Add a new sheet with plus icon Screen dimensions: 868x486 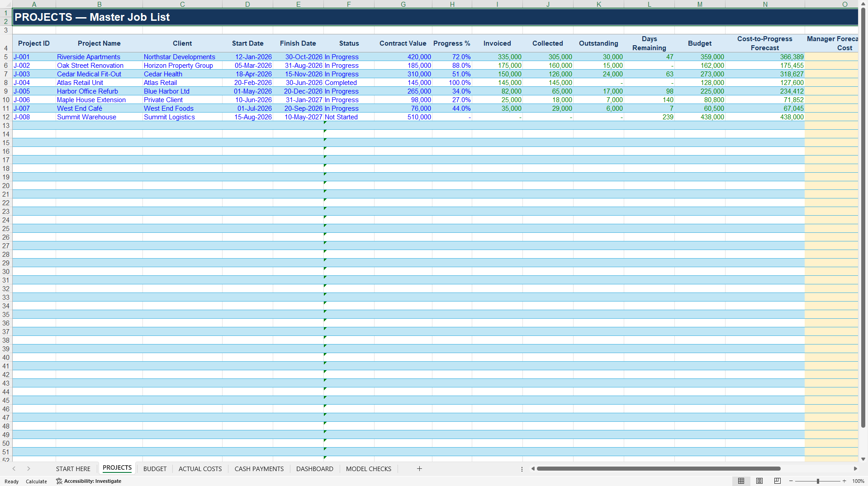(419, 469)
